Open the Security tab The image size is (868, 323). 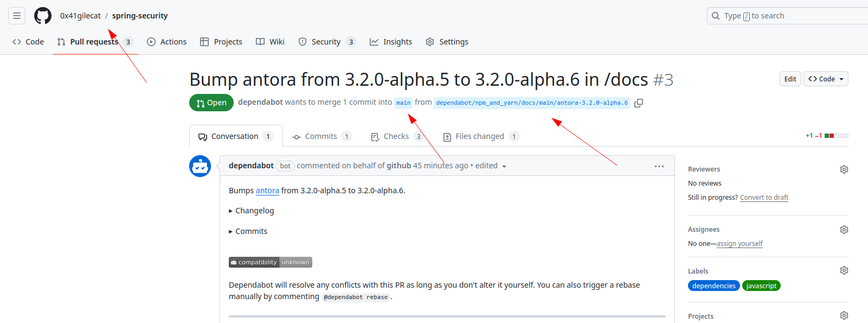point(327,42)
